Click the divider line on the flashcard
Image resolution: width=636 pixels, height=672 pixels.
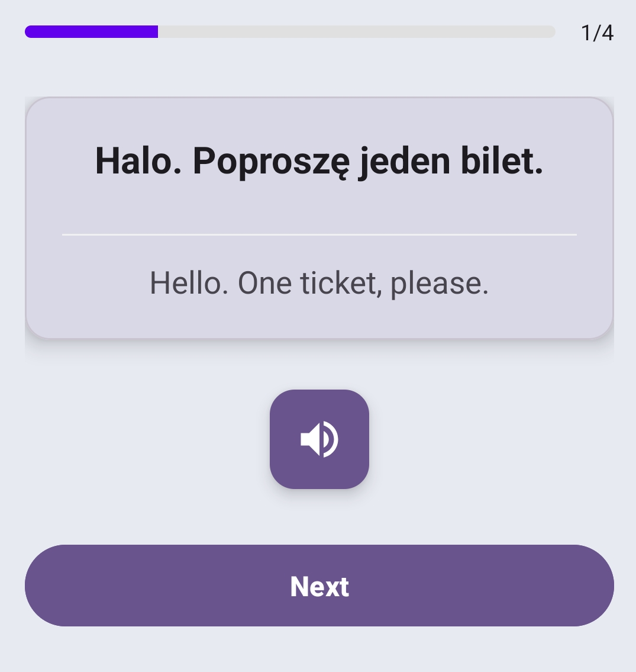[x=319, y=235]
